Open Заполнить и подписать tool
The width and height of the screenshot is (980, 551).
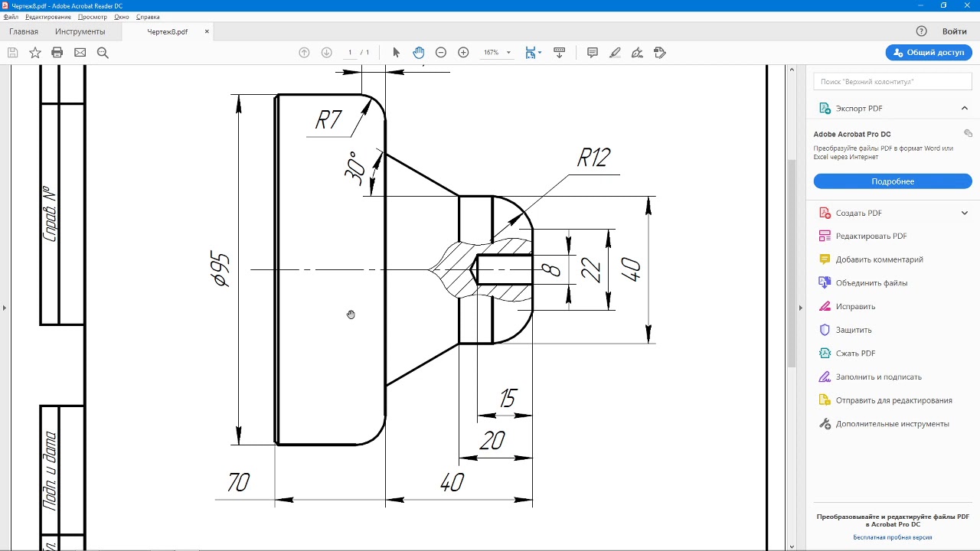(x=878, y=377)
